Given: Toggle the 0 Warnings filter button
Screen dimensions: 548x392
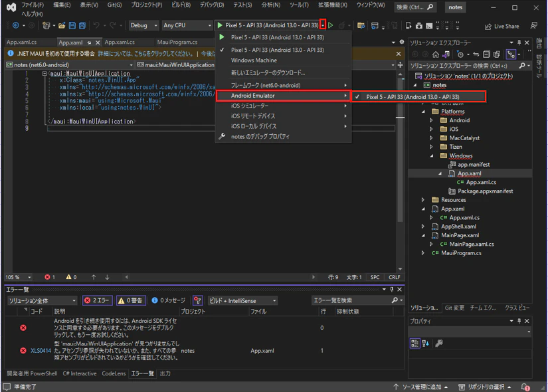Looking at the screenshot, I should click(x=131, y=300).
